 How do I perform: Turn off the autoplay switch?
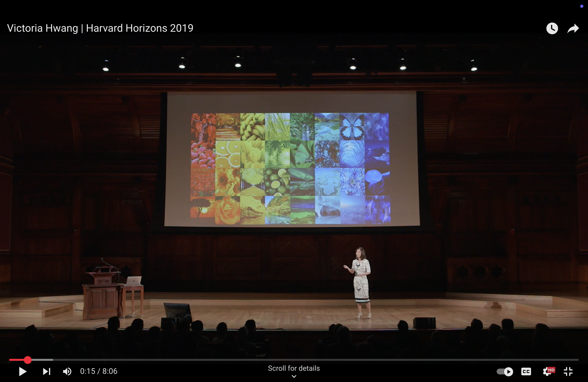[x=505, y=371]
